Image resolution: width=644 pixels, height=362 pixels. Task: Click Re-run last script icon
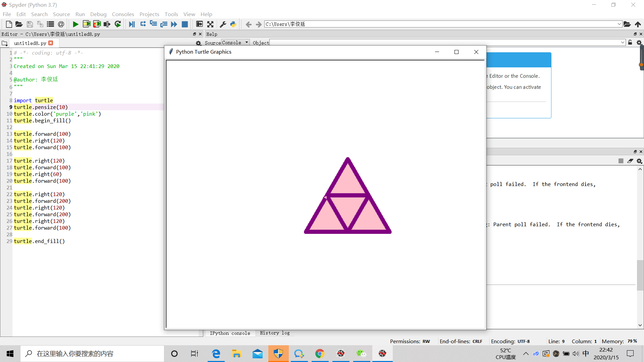pyautogui.click(x=118, y=24)
